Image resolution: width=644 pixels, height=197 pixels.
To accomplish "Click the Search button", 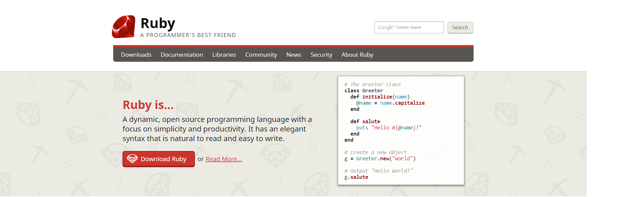I will click(x=460, y=27).
